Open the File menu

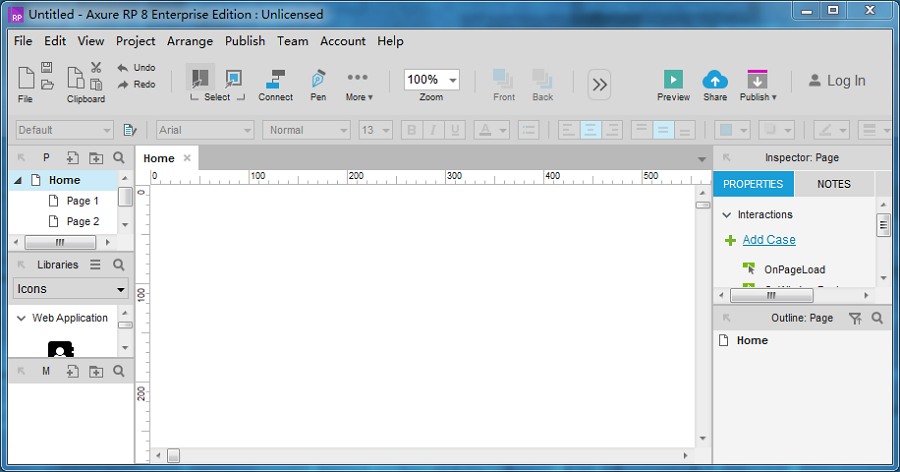23,41
